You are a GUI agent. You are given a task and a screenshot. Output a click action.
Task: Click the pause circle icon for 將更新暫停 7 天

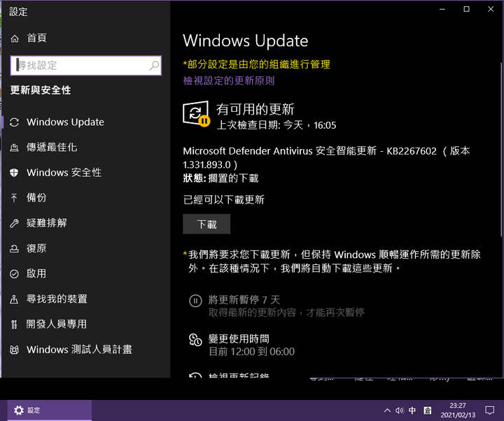[x=195, y=301]
